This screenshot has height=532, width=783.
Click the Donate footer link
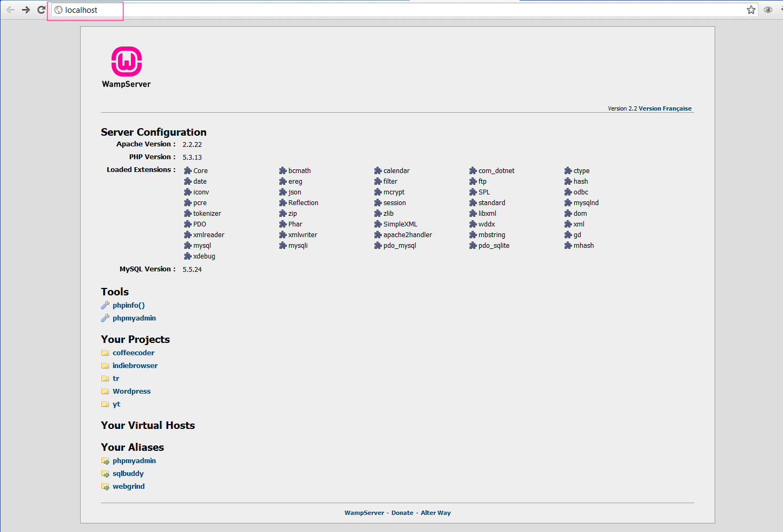pyautogui.click(x=402, y=513)
